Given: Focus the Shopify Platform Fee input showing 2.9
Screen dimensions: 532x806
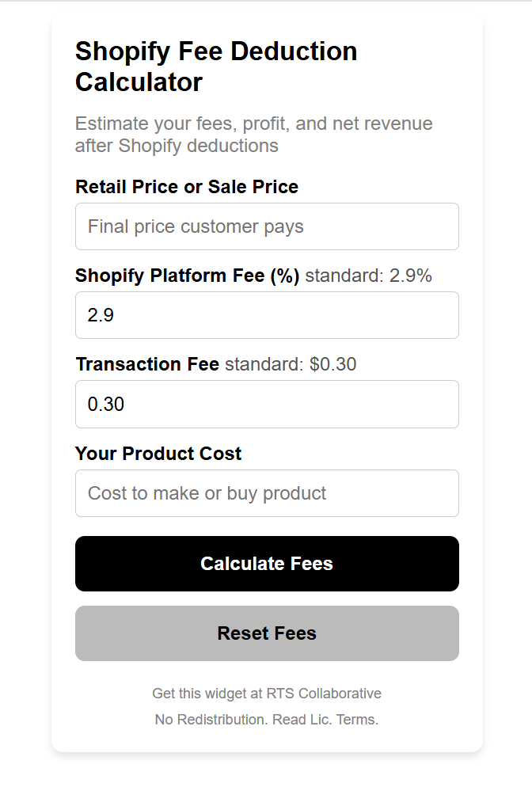Looking at the screenshot, I should [267, 315].
